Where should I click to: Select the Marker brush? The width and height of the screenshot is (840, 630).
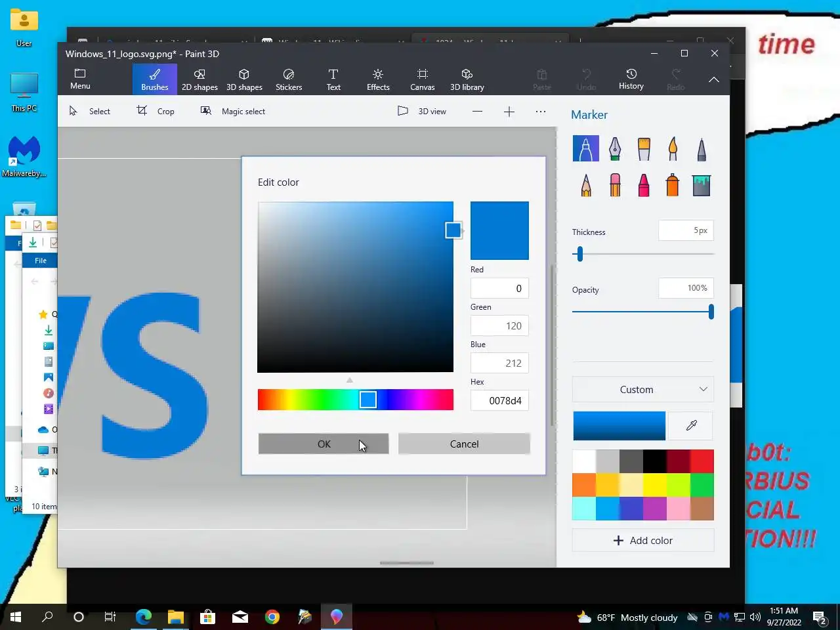585,148
